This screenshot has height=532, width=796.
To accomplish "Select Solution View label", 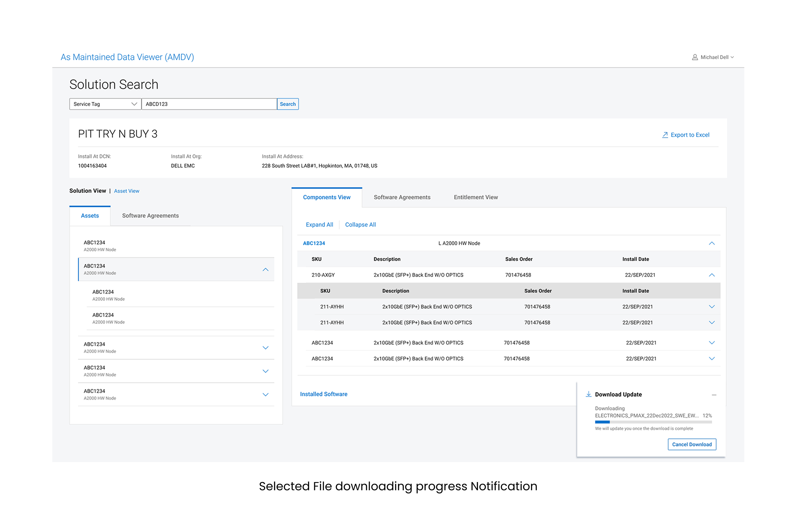I will (x=88, y=191).
